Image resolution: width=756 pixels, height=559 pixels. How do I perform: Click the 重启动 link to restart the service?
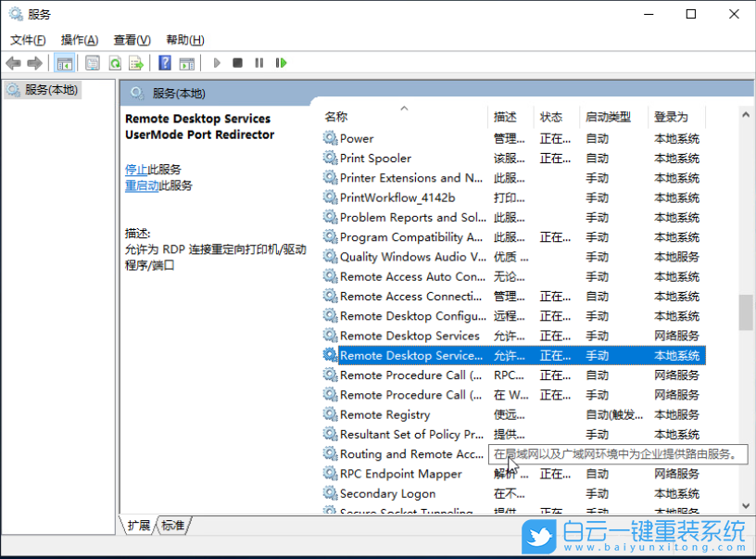(141, 185)
